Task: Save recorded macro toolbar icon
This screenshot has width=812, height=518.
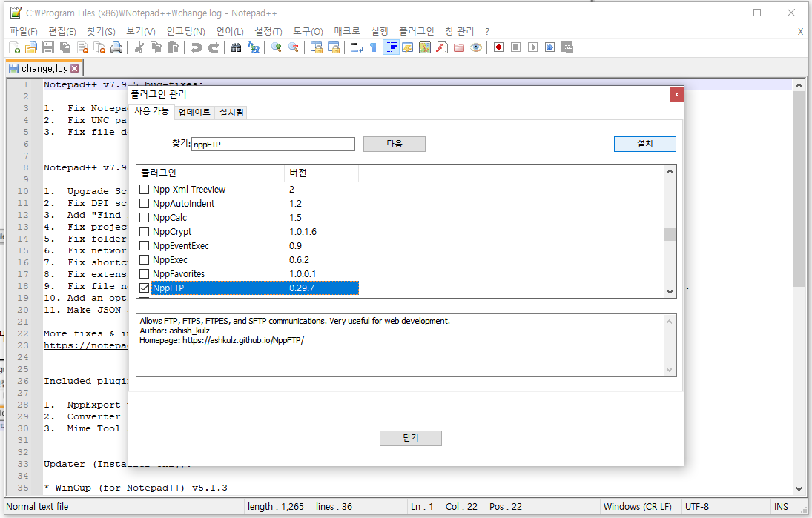Action: coord(567,47)
